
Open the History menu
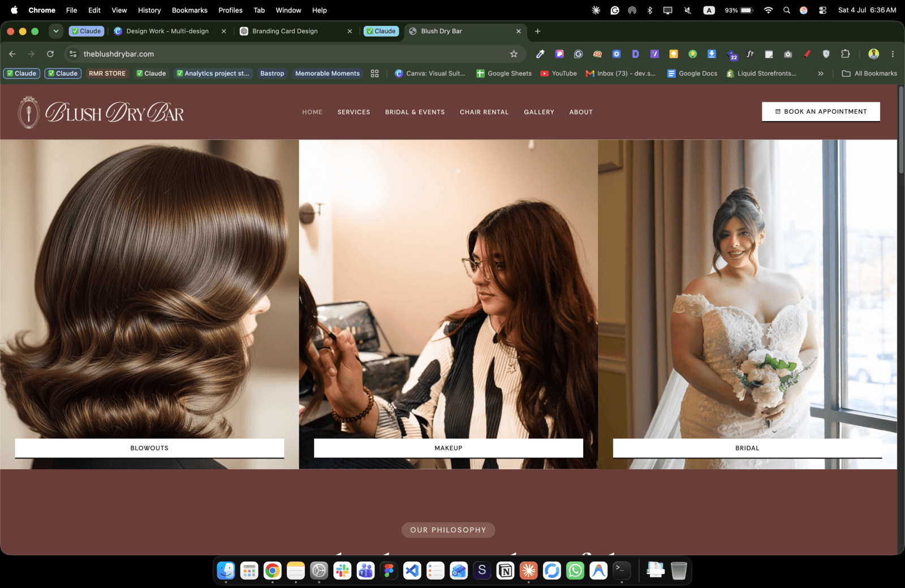pos(149,10)
